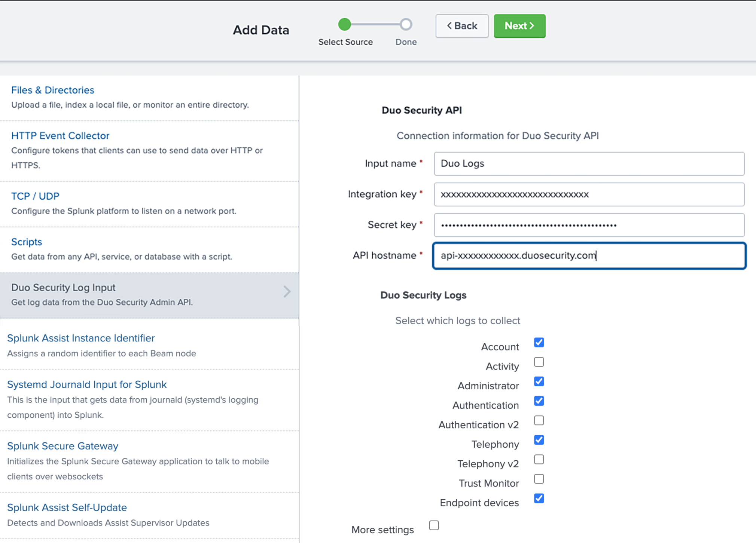Check the Authentication v2 option
The image size is (756, 543).
(539, 420)
